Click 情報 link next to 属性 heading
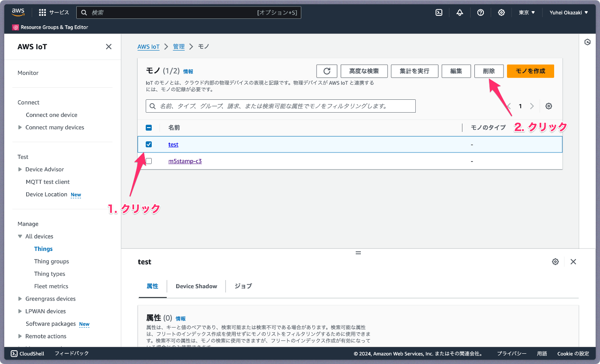600x364 pixels. (180, 319)
